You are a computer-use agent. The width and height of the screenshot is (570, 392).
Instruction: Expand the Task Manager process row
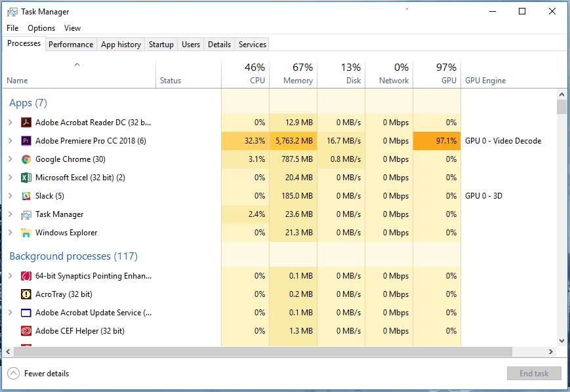click(x=10, y=214)
